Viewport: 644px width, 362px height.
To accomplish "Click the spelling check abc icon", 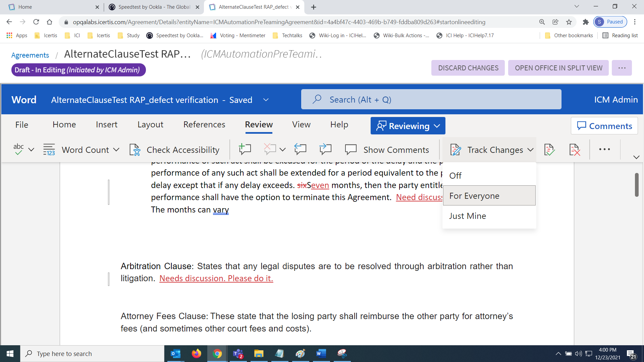I will pyautogui.click(x=18, y=149).
